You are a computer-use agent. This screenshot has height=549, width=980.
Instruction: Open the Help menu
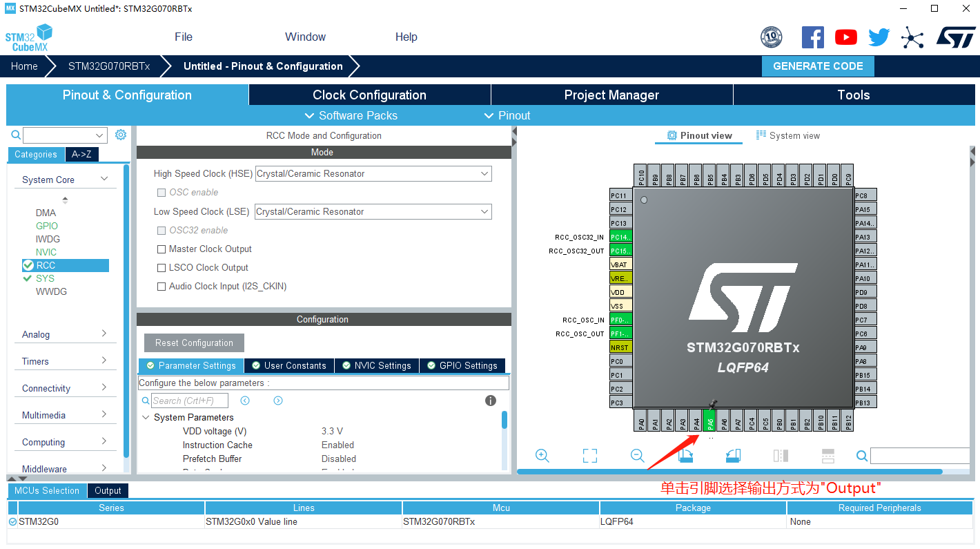click(x=406, y=37)
